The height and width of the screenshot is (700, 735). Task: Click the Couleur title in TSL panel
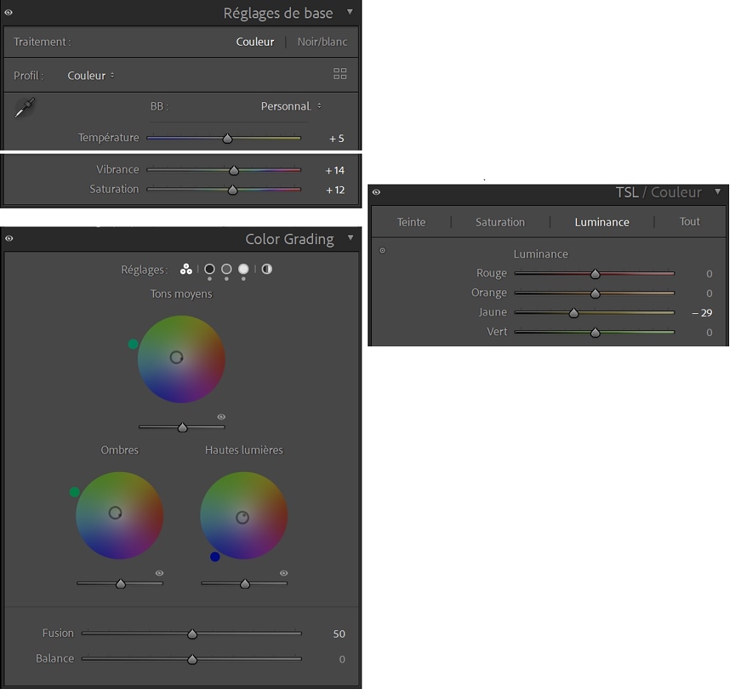pos(676,192)
